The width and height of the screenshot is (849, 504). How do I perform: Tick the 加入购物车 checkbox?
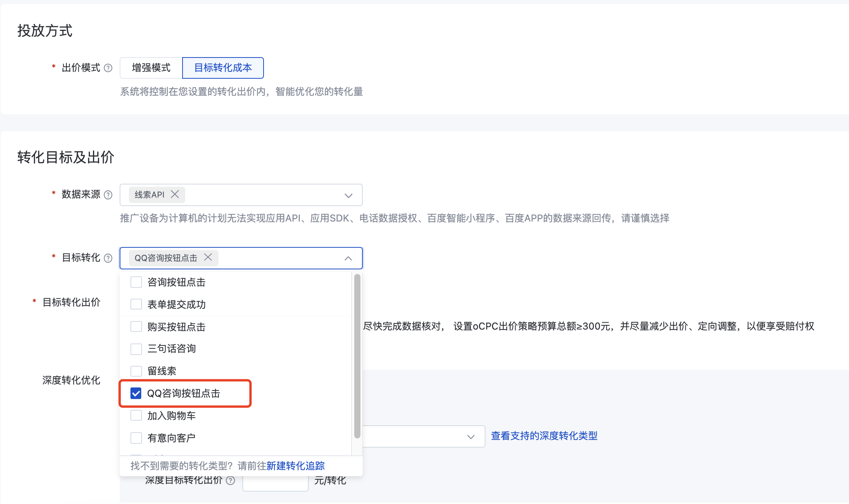136,416
